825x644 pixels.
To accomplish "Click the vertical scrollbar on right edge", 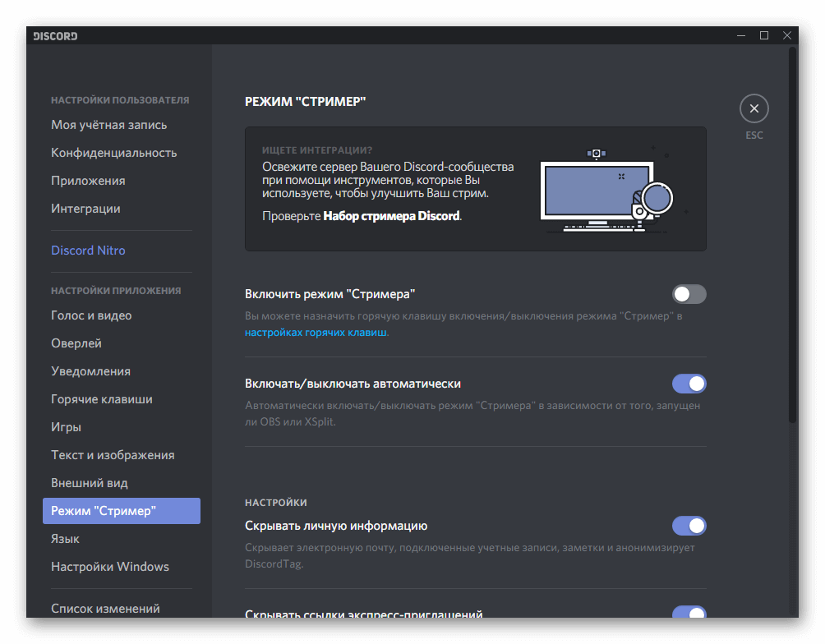I will (x=792, y=246).
